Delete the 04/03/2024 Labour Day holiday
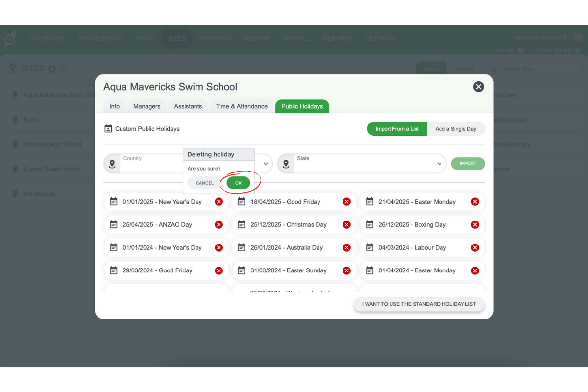Image resolution: width=588 pixels, height=392 pixels. [x=475, y=248]
